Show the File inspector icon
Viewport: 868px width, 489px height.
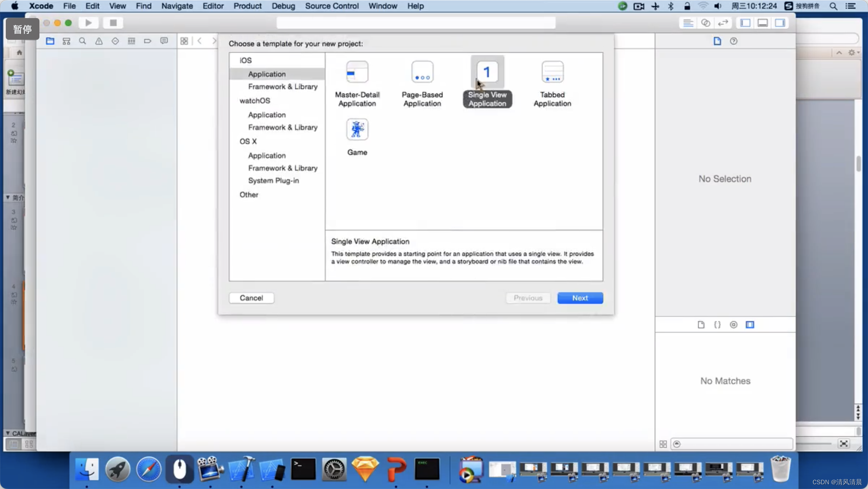[x=717, y=41]
